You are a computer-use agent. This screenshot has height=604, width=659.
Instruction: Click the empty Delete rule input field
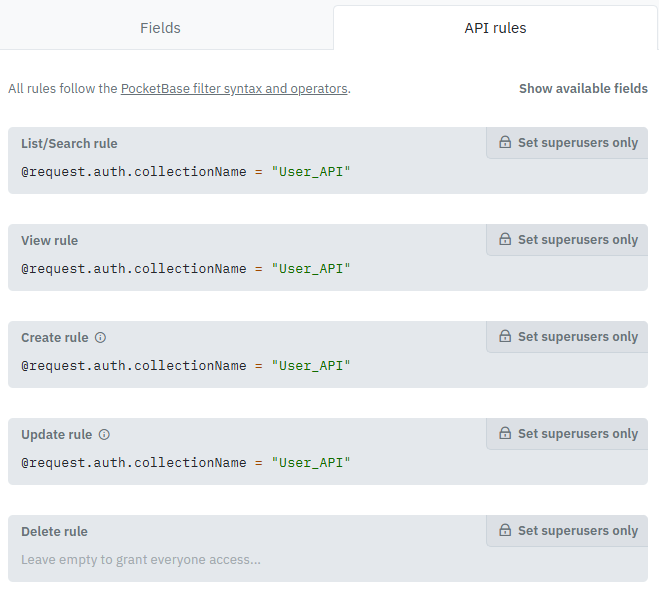[x=328, y=560]
